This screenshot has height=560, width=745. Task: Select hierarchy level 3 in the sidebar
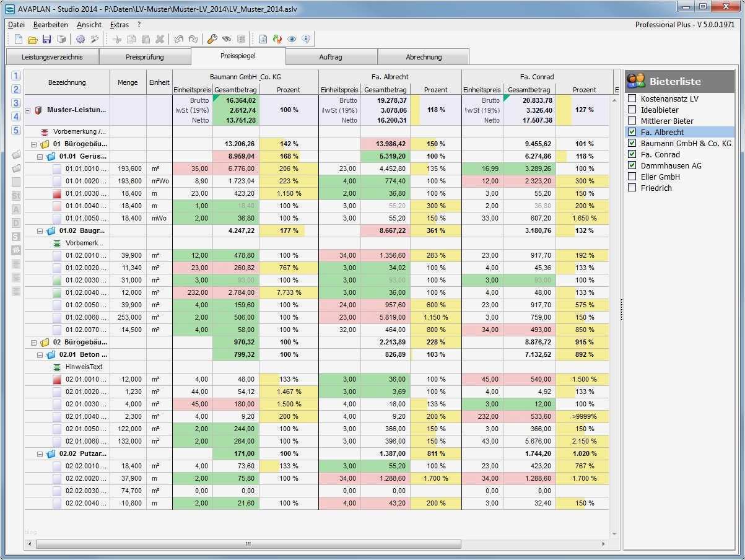[15, 103]
